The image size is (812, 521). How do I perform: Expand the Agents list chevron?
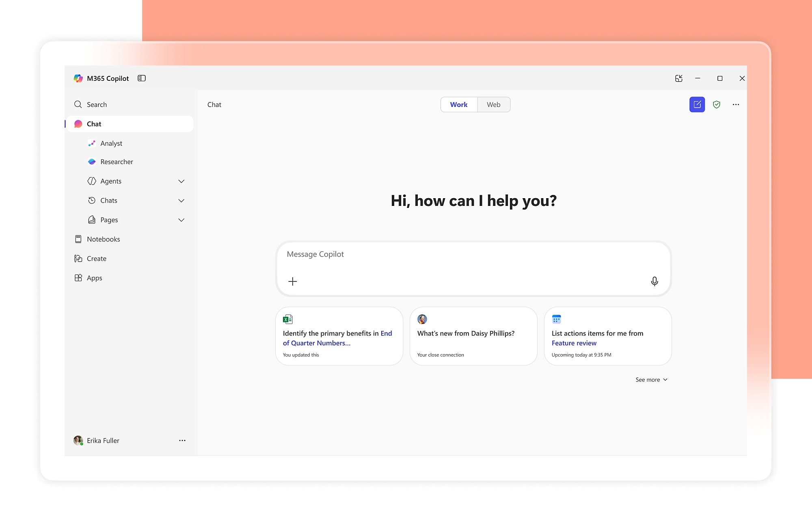(181, 181)
